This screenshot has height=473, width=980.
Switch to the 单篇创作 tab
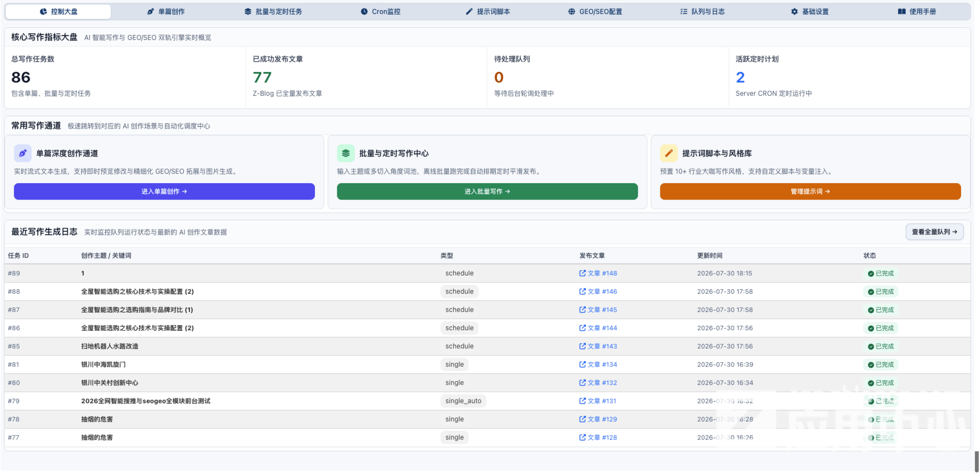click(166, 12)
